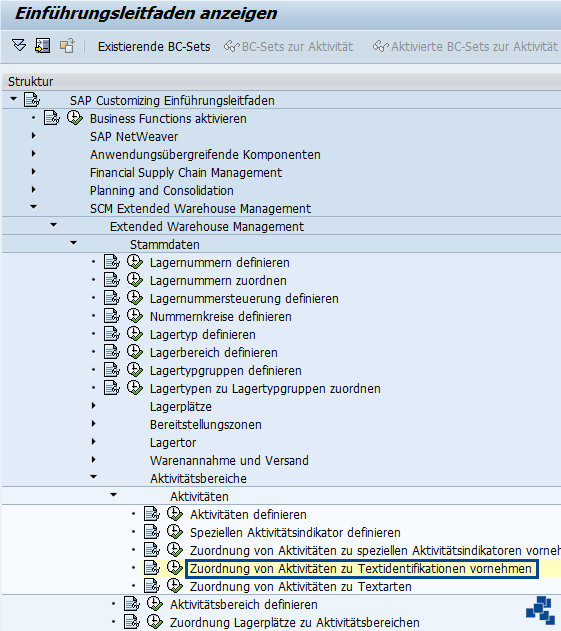Viewport: 561px width, 631px height.
Task: Execute activity icon for Business Functions aktivieren
Action: pos(75,118)
